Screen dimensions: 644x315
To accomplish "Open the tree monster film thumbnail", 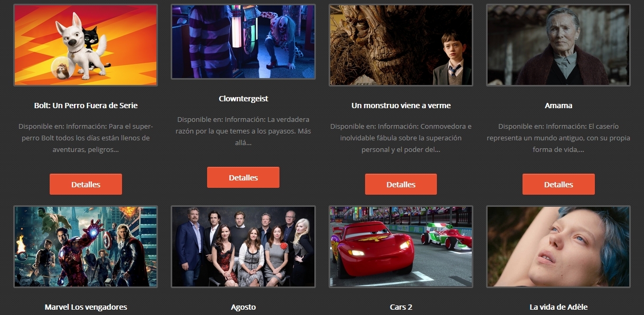I will 401,45.
